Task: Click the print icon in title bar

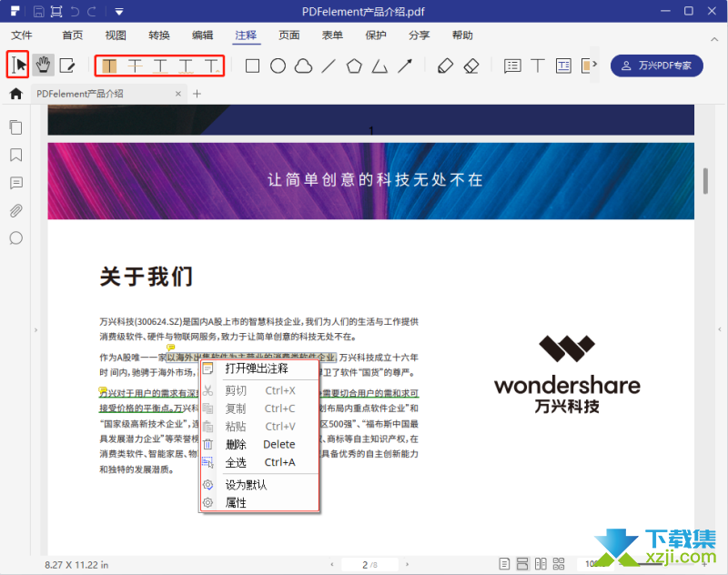Action: 56,12
